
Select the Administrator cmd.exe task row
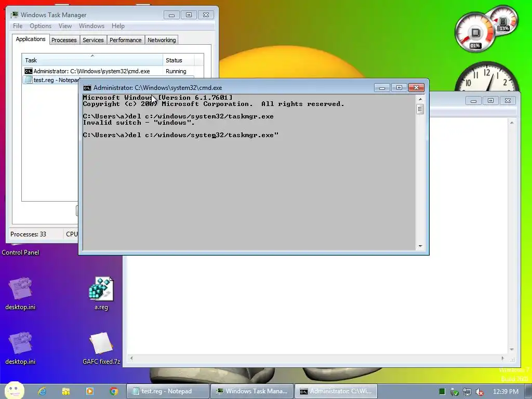108,71
